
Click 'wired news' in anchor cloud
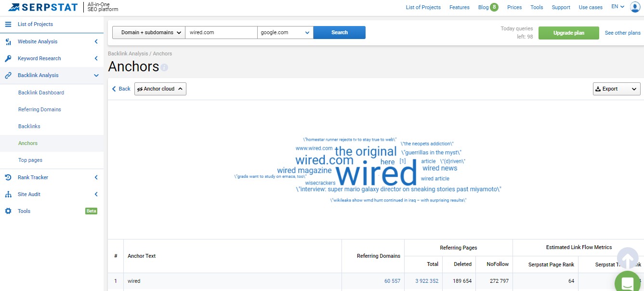click(440, 168)
